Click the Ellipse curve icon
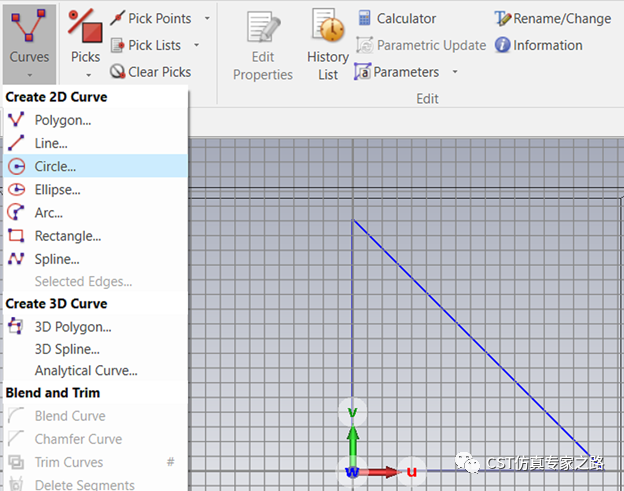Image resolution: width=624 pixels, height=491 pixels. tap(16, 189)
